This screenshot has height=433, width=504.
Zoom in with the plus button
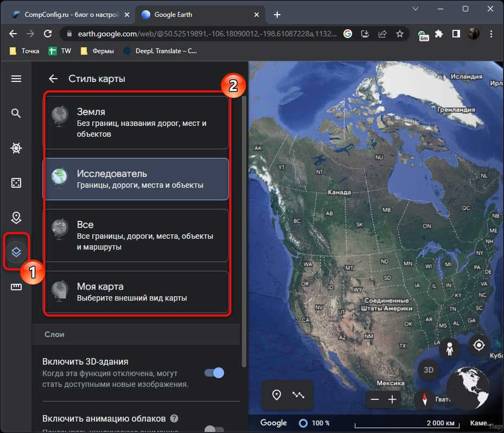392,399
